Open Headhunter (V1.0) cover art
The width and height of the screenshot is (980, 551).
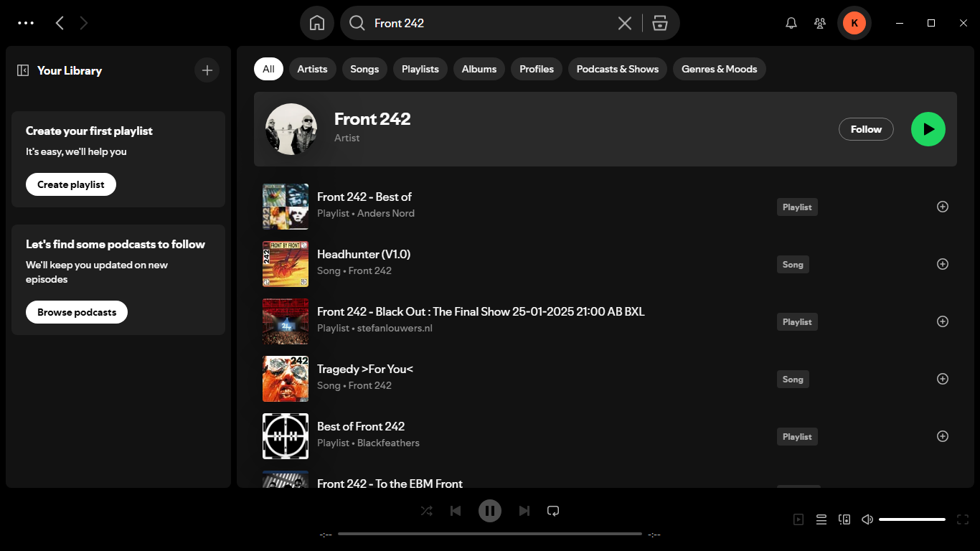[286, 264]
